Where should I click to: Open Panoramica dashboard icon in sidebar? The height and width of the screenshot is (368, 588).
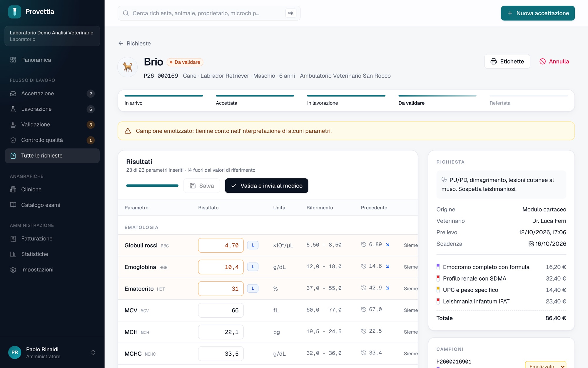[x=13, y=60]
